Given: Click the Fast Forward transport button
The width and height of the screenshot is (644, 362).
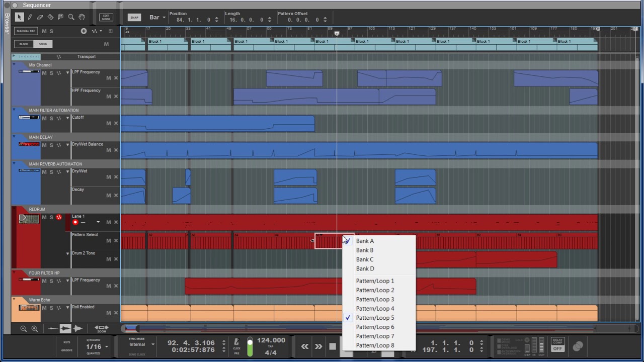Looking at the screenshot, I should coord(318,346).
